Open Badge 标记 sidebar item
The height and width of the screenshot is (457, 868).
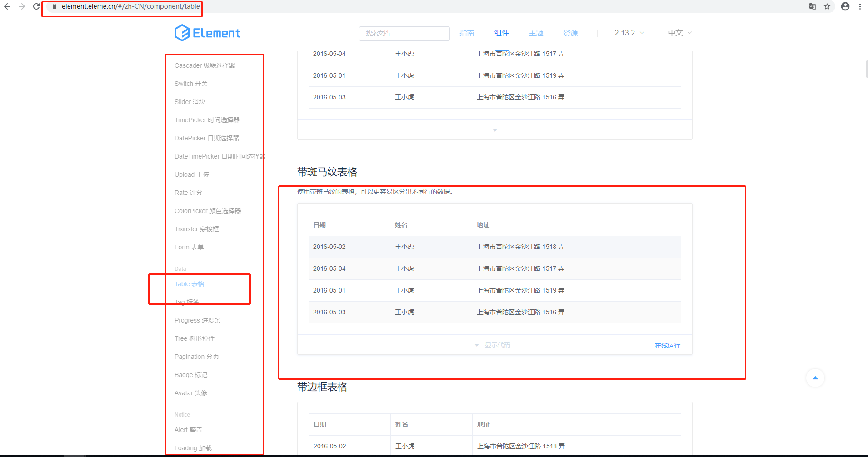point(191,375)
